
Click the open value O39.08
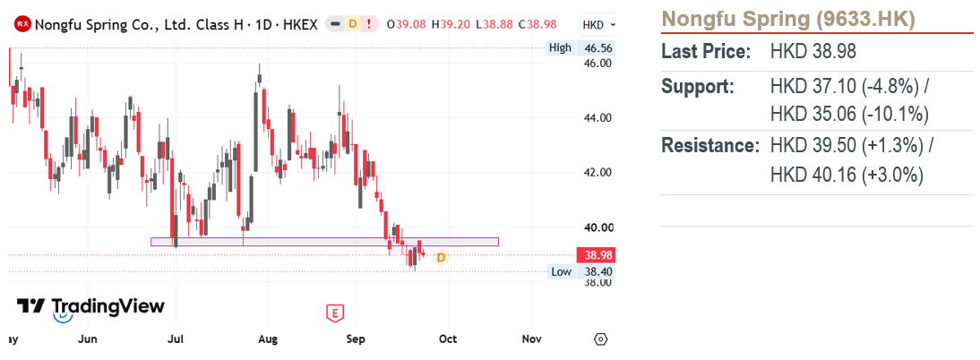pyautogui.click(x=407, y=25)
